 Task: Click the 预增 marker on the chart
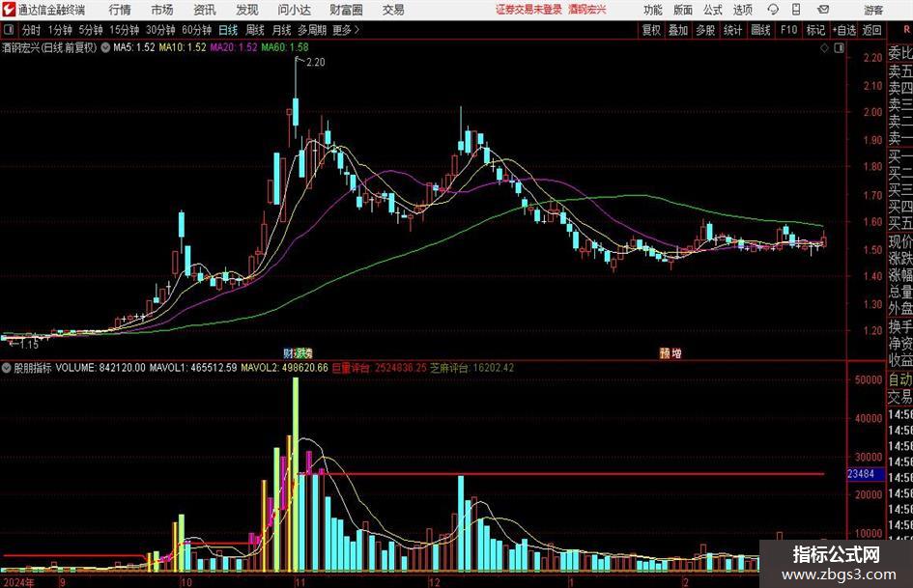click(x=670, y=352)
